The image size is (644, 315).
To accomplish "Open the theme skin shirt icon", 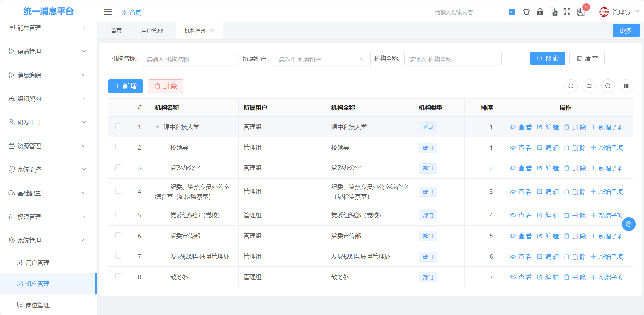I will pos(526,12).
